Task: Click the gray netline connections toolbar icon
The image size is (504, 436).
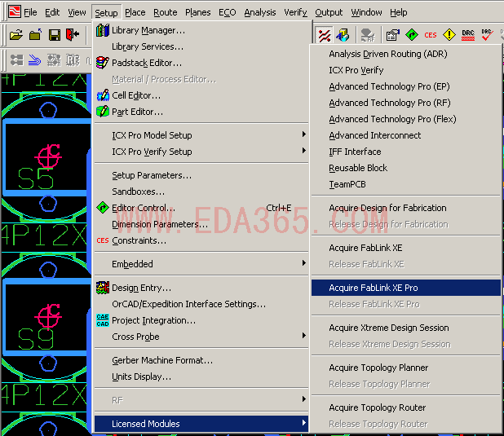Action: click(16, 60)
